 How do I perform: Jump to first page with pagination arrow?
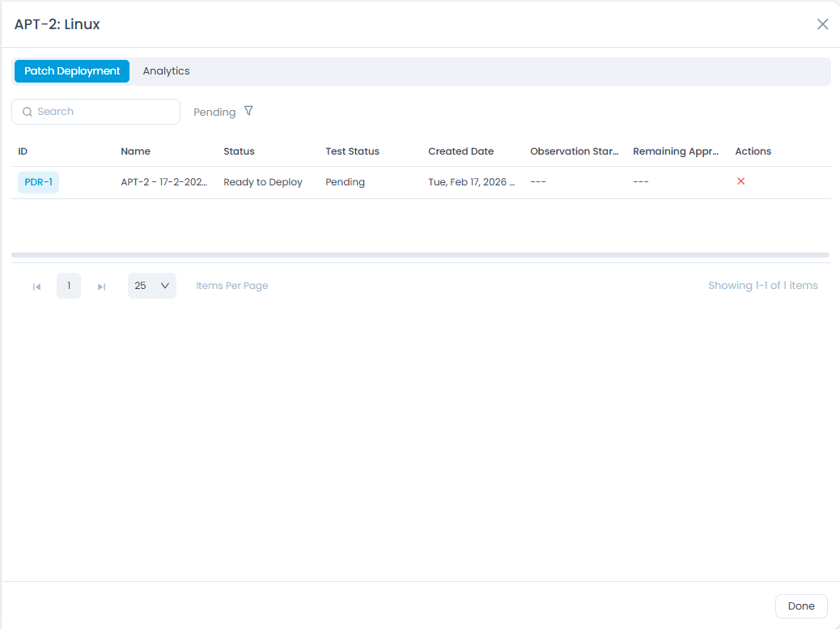tap(36, 286)
